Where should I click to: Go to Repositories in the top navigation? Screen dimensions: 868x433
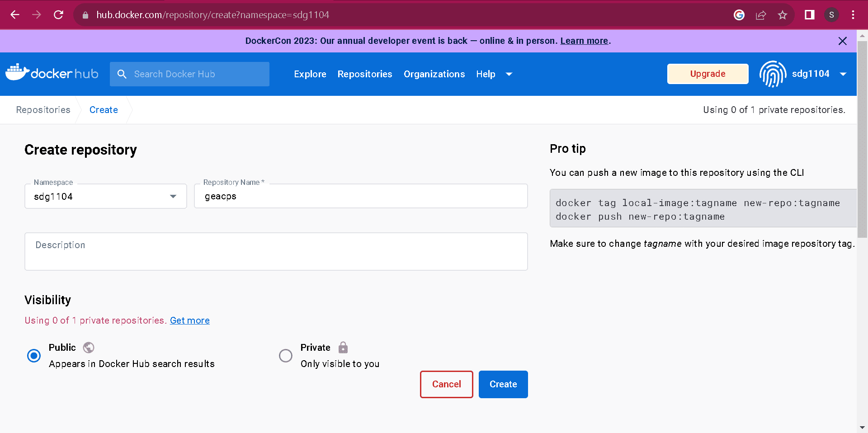pyautogui.click(x=365, y=74)
